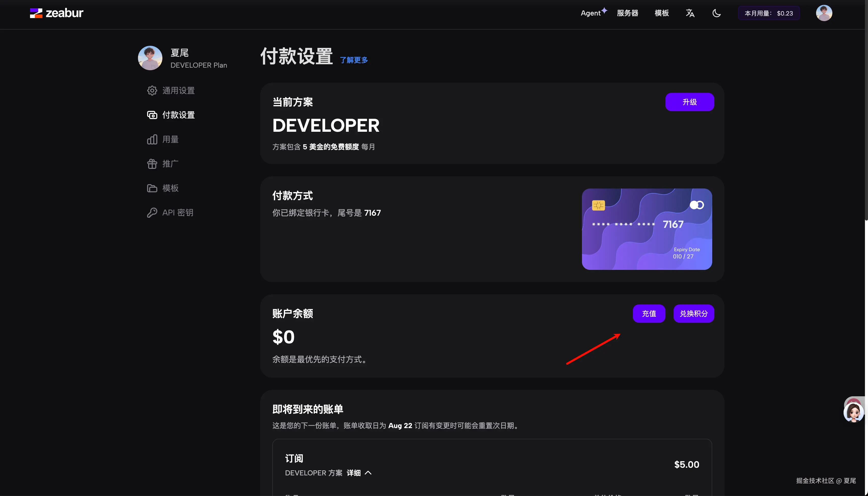The width and height of the screenshot is (868, 496).
Task: Open the 了解更多 link
Action: coord(354,60)
